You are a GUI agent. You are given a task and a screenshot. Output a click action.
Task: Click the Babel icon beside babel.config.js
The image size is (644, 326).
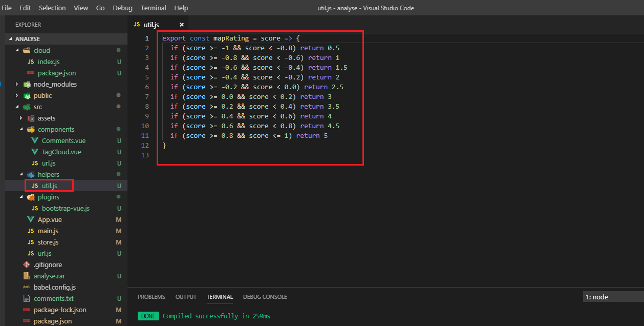[27, 287]
